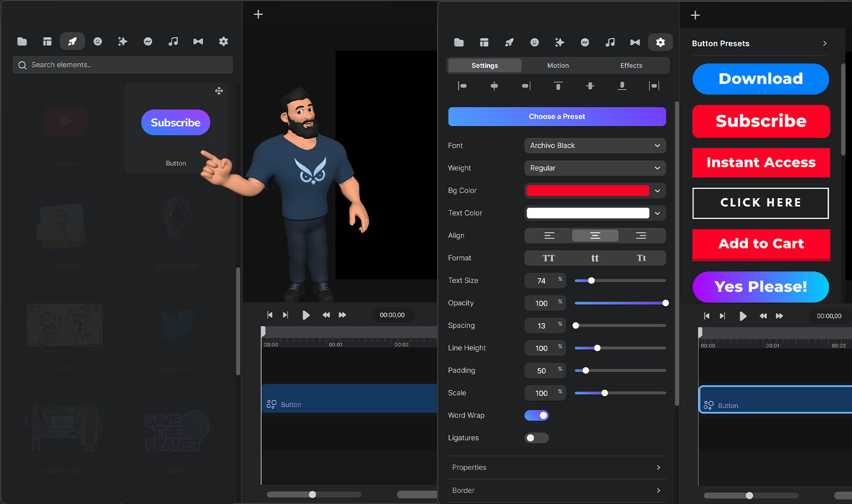Choose the center text align icon
Viewport: 852px width, 504px height.
(595, 235)
